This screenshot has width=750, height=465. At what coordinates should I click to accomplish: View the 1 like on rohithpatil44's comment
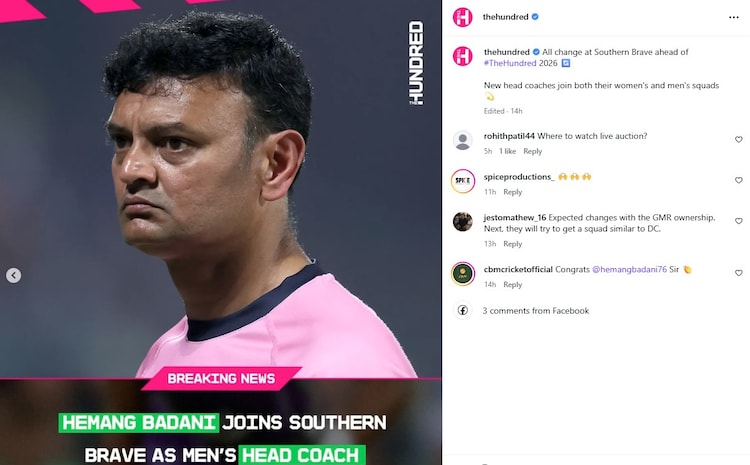507,151
